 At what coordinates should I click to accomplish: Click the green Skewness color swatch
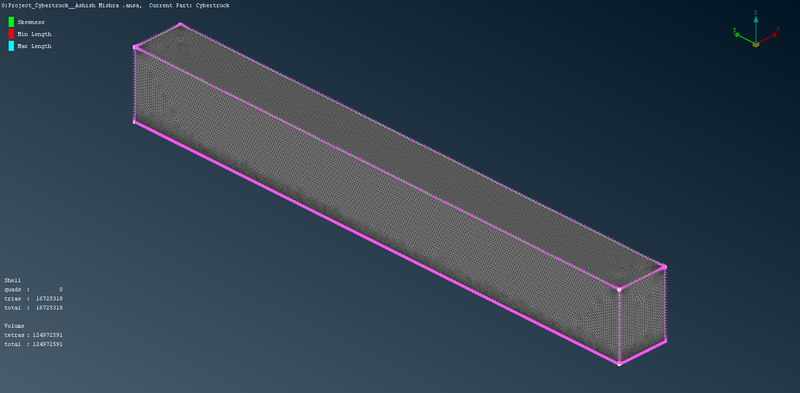(x=11, y=22)
